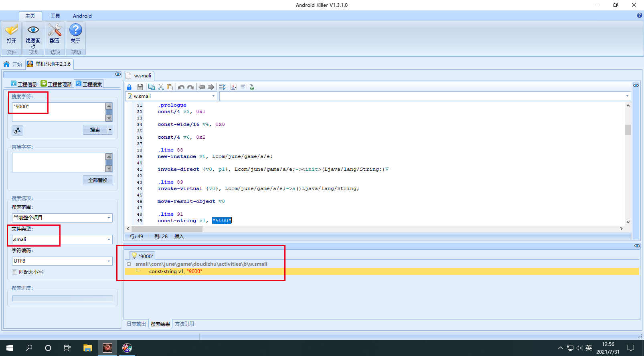Switch to 主页 ribbon tab
The width and height of the screenshot is (644, 356).
click(30, 16)
